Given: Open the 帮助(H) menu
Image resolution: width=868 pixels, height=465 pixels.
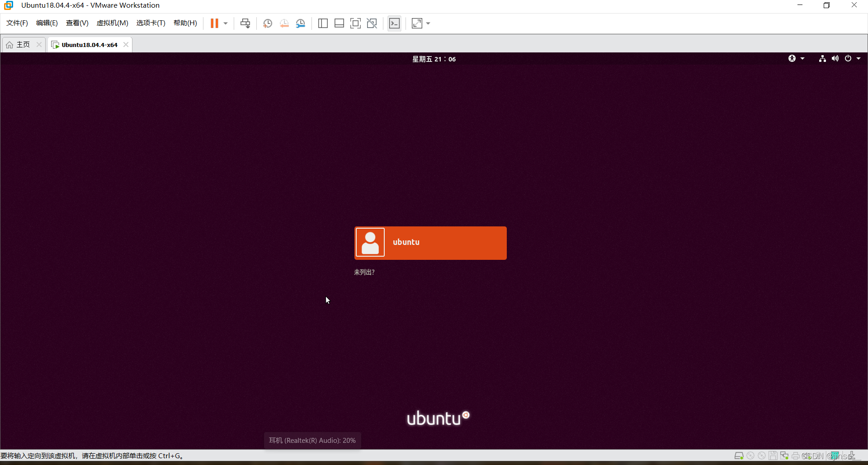Looking at the screenshot, I should (x=185, y=23).
